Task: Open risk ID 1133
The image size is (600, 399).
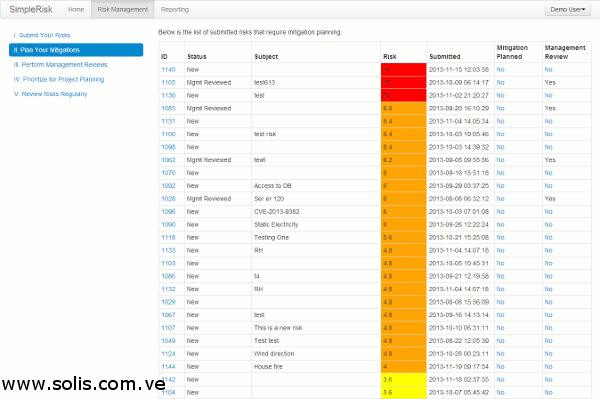Action: click(x=168, y=251)
